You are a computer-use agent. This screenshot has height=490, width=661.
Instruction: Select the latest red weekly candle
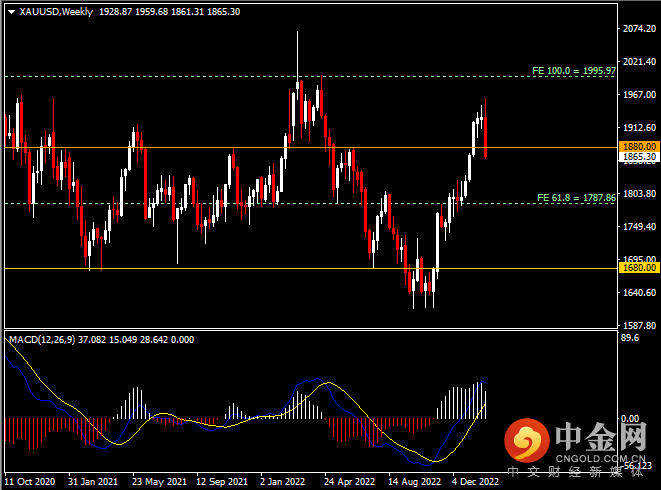(x=486, y=138)
